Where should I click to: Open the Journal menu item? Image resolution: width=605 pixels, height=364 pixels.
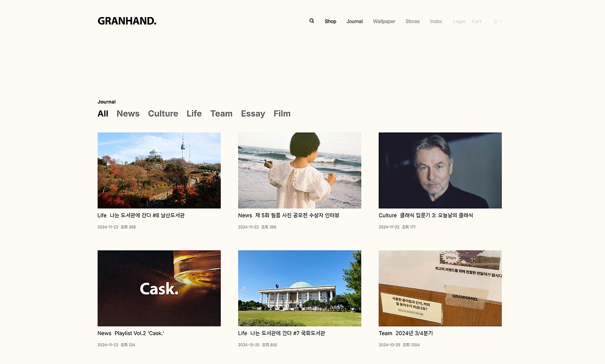pos(354,21)
